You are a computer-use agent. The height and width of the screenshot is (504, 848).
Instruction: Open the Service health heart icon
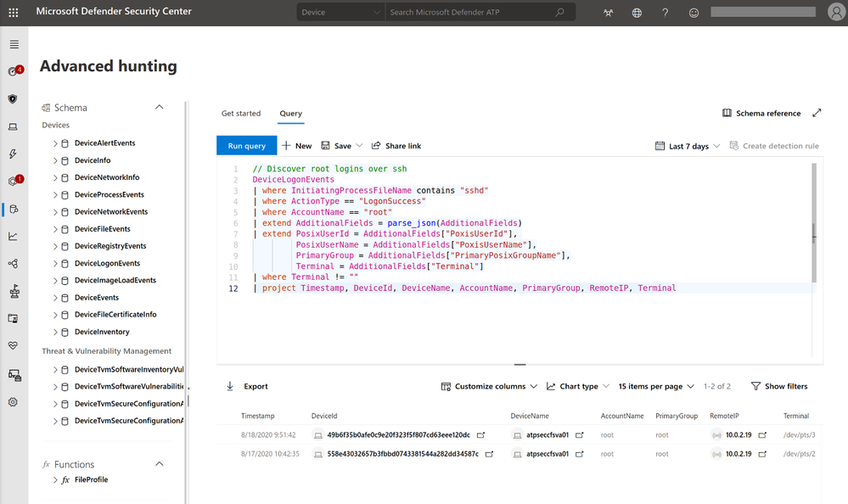tap(13, 345)
